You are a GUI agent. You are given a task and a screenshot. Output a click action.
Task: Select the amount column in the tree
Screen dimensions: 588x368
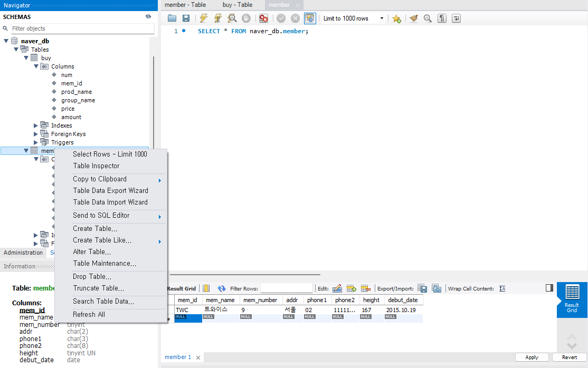71,117
